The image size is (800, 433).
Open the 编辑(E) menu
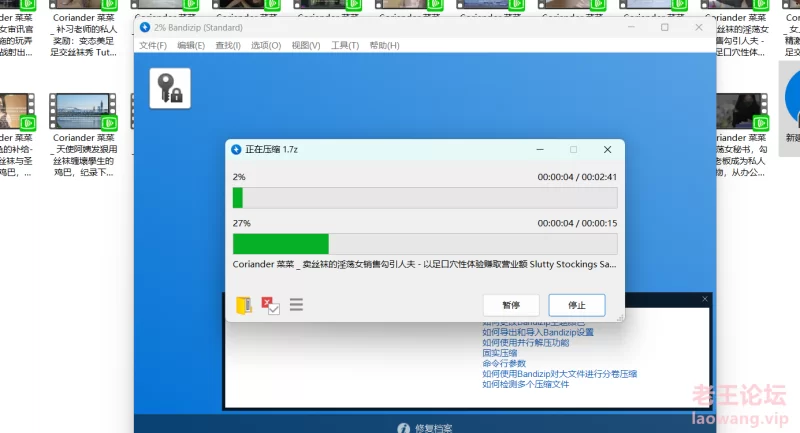tap(191, 45)
